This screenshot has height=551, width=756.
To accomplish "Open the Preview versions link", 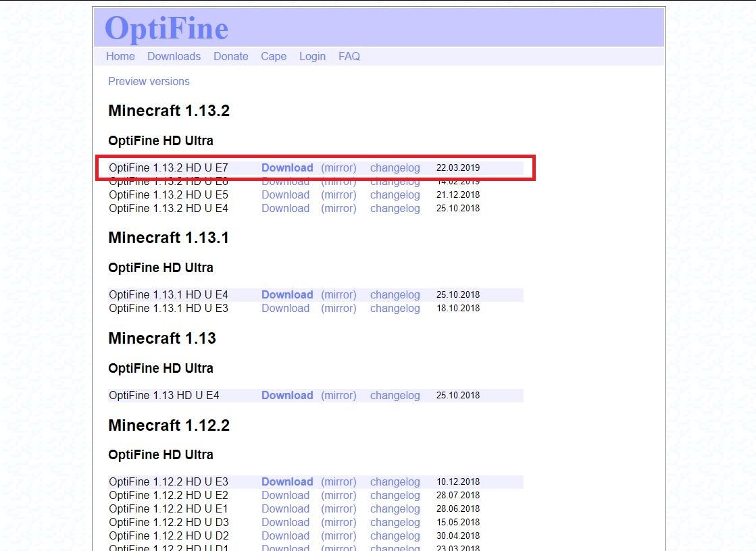I will 149,82.
